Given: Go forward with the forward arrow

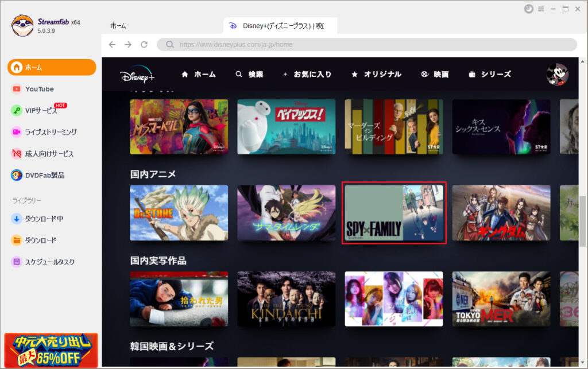Looking at the screenshot, I should (x=128, y=45).
